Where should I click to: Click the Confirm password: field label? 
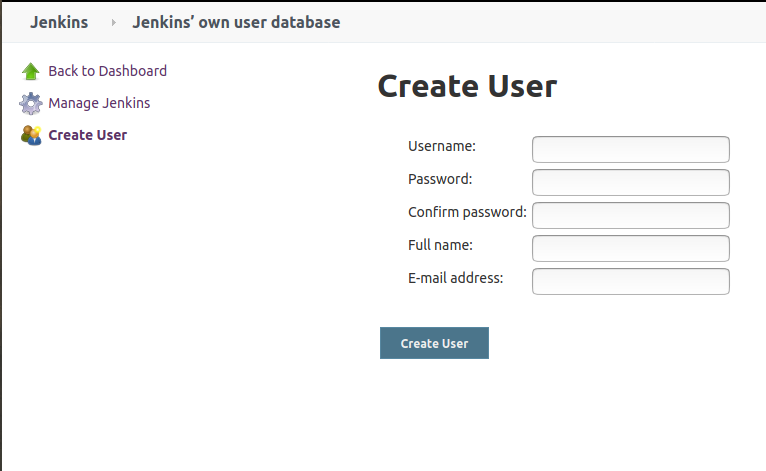467,212
